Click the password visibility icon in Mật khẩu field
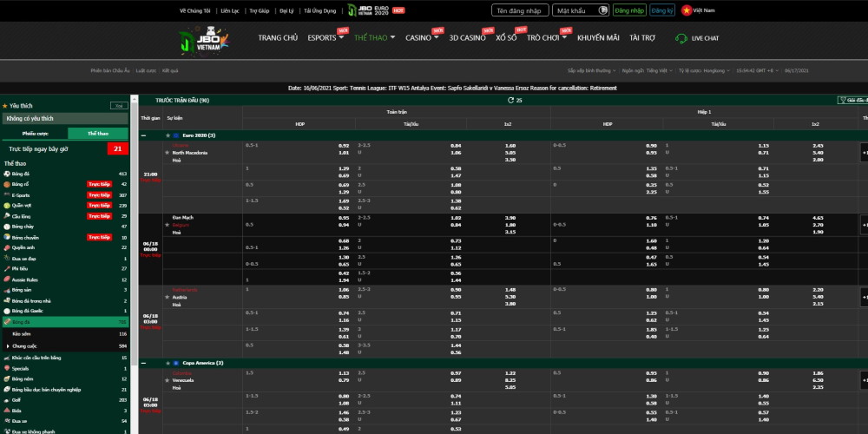The width and height of the screenshot is (868, 434). tap(602, 10)
